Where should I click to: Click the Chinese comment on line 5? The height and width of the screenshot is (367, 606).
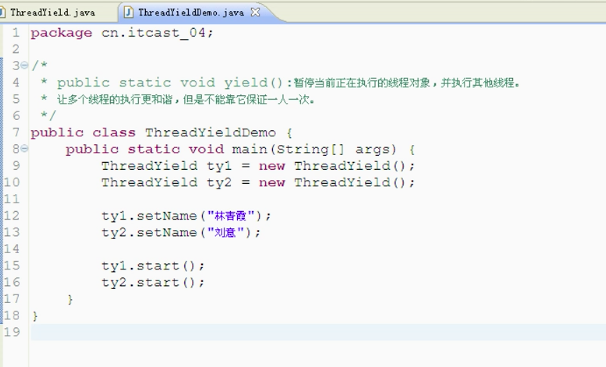point(186,100)
